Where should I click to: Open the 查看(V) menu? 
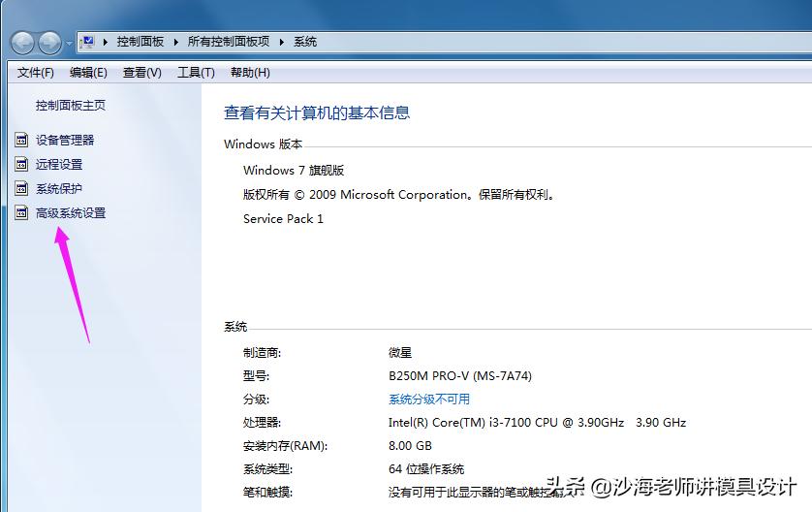[141, 73]
